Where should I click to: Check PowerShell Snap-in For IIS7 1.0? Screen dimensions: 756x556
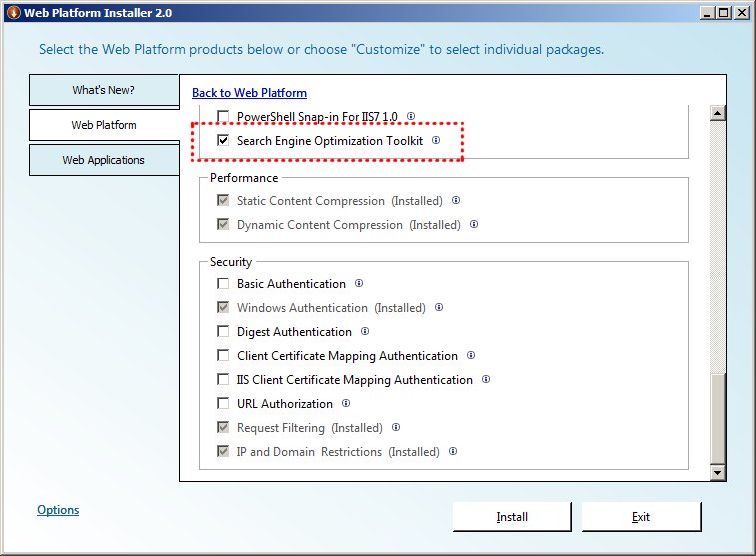[223, 117]
